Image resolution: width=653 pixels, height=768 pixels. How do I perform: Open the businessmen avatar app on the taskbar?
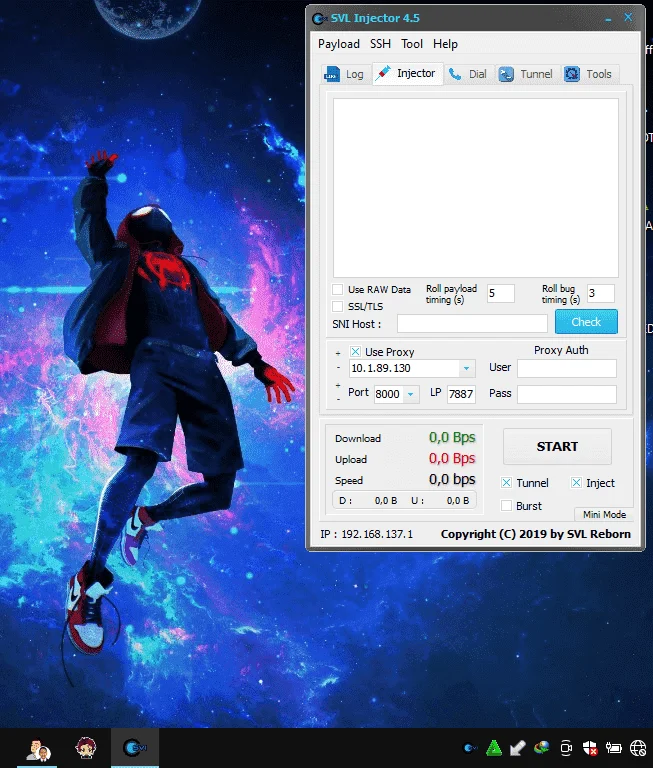coord(38,748)
